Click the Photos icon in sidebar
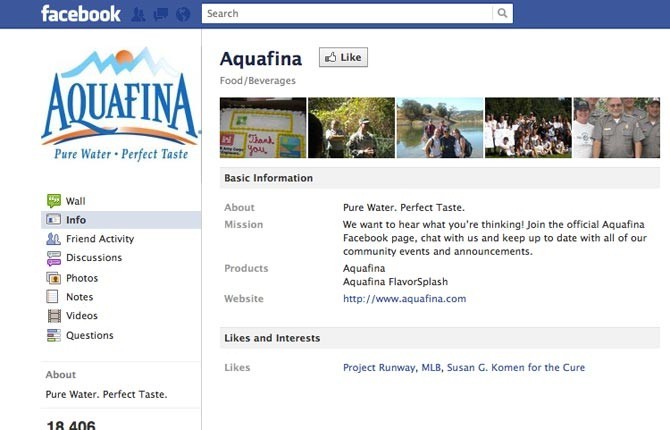Viewport: 670px width, 430px height. [x=53, y=278]
